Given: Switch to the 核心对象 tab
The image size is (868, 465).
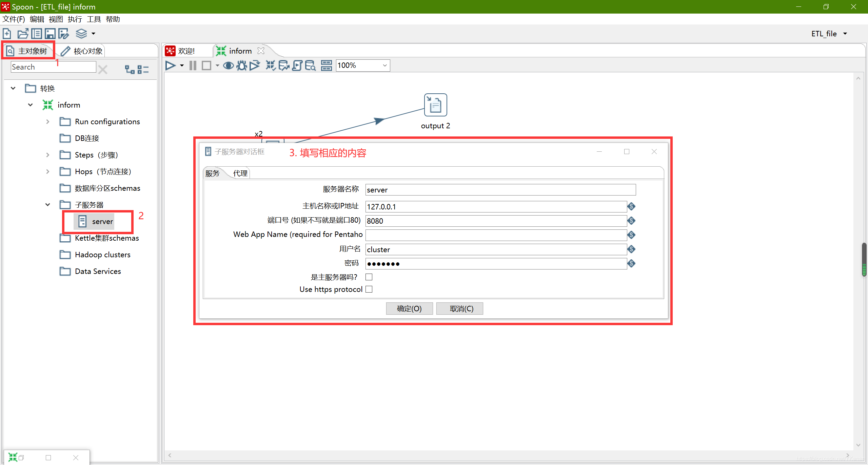Looking at the screenshot, I should (x=82, y=51).
